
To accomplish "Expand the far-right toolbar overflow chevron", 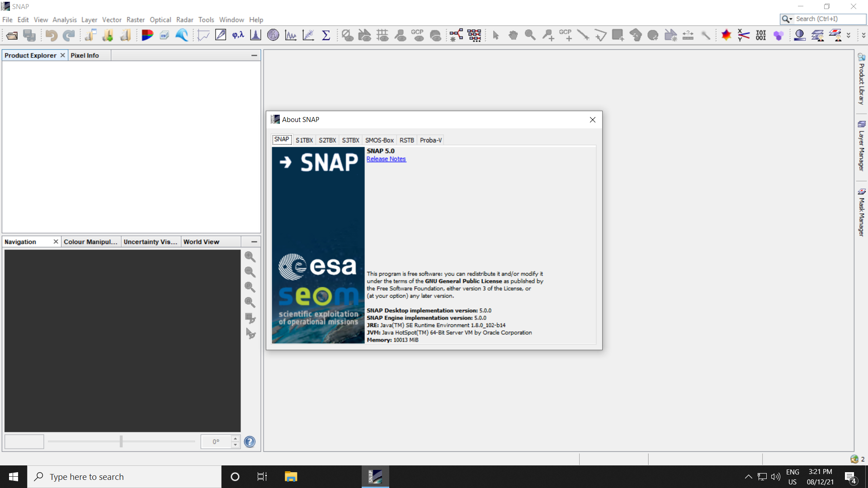I will point(863,35).
